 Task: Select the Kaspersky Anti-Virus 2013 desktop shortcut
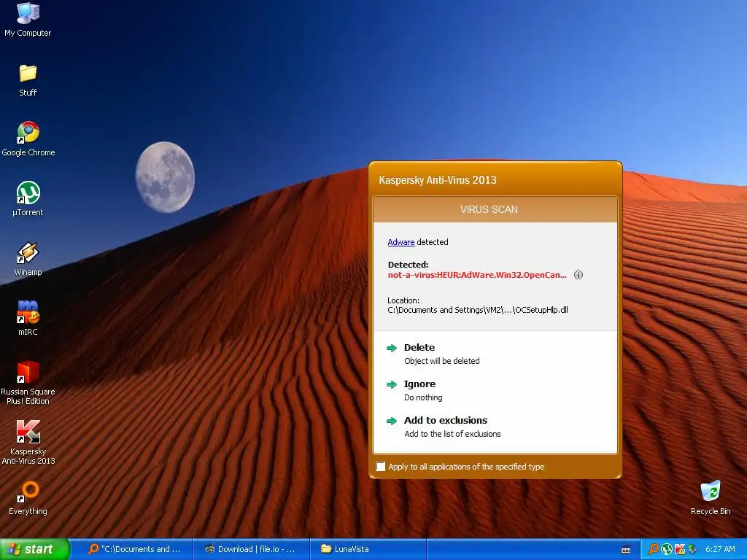(x=28, y=443)
